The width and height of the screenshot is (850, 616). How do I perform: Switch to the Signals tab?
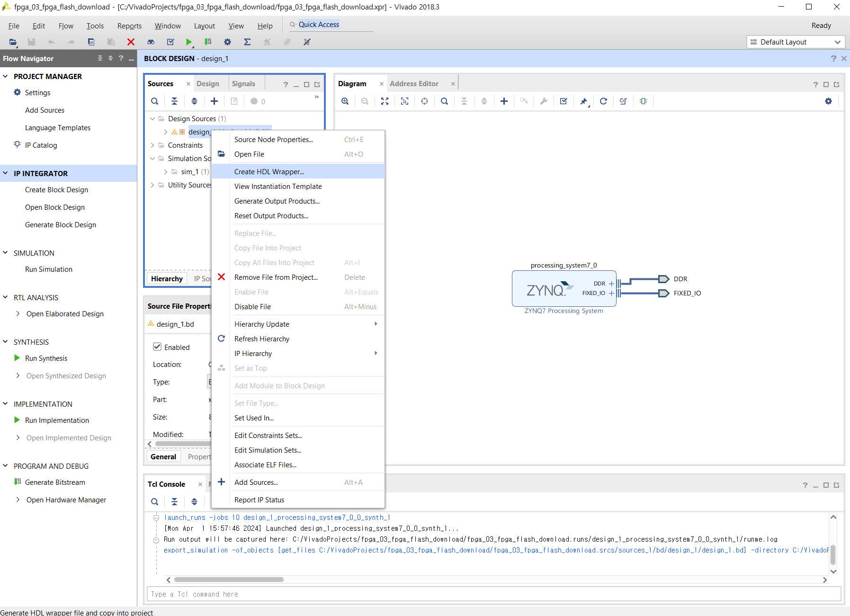tap(243, 84)
